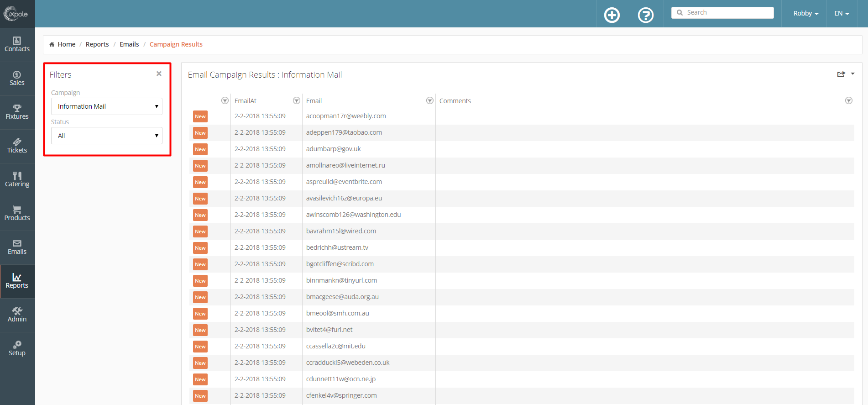
Task: Click into the Search field
Action: pos(722,13)
